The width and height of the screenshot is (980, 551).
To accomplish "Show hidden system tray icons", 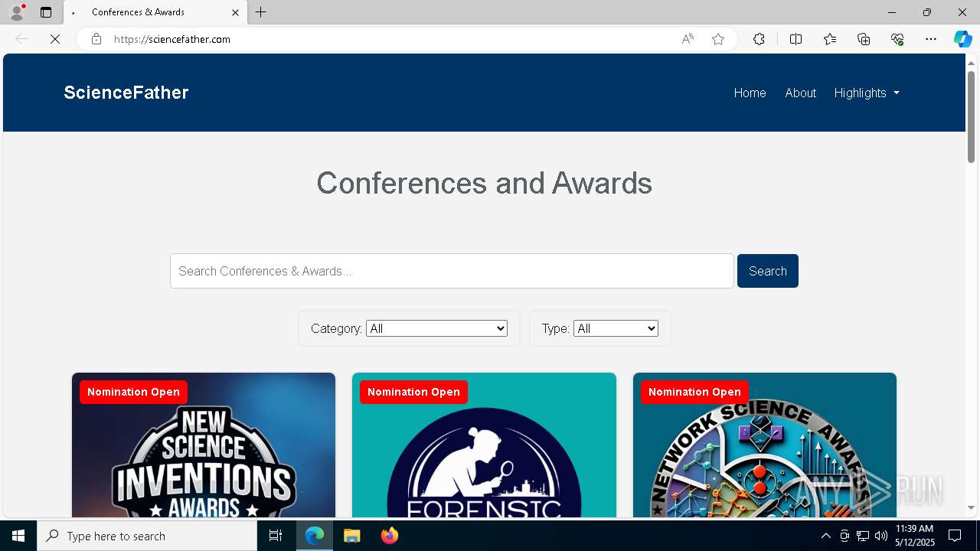I will 825,536.
